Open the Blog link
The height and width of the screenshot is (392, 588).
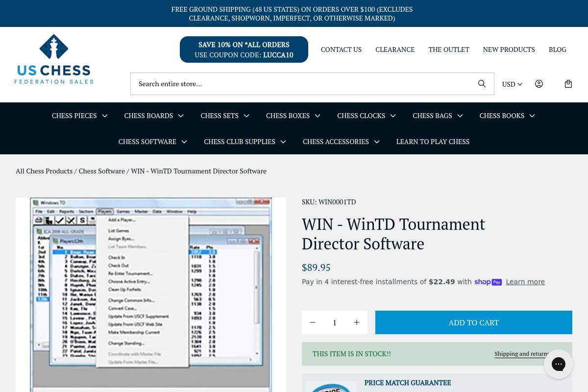click(x=558, y=49)
